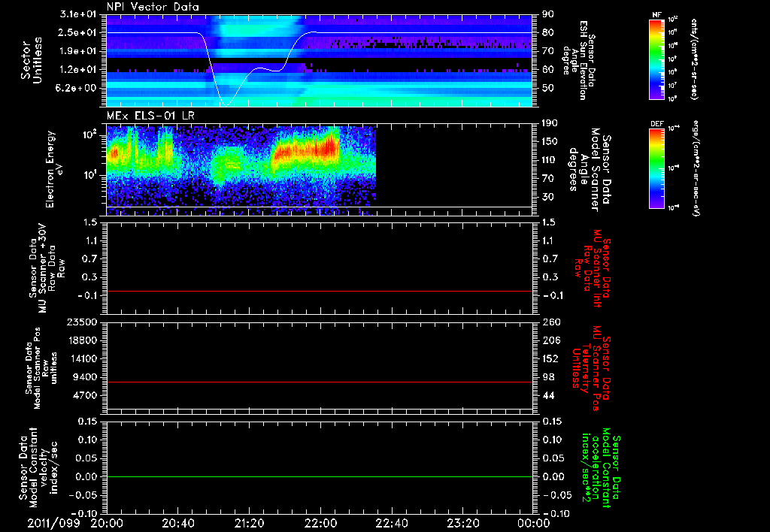Click the 20:00 time axis label
770x532 pixels.
pyautogui.click(x=107, y=523)
